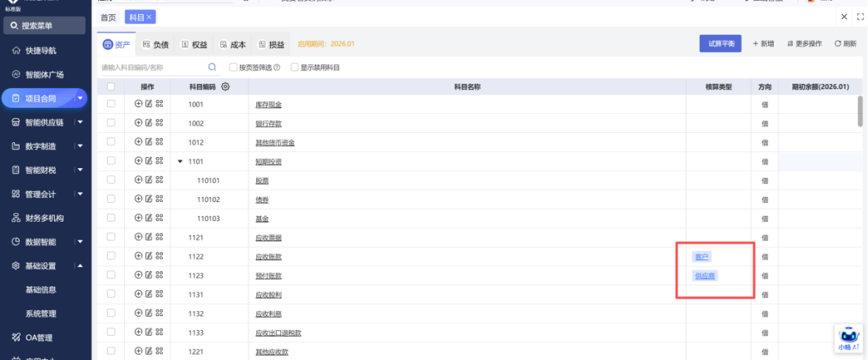The image size is (868, 360).
Task: Select the 资产 tab
Action: click(117, 45)
